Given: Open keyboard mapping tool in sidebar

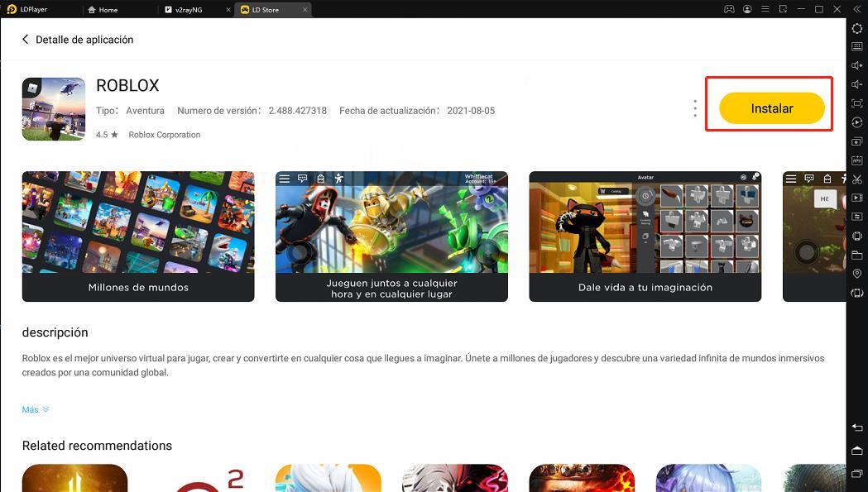Looking at the screenshot, I should click(857, 46).
